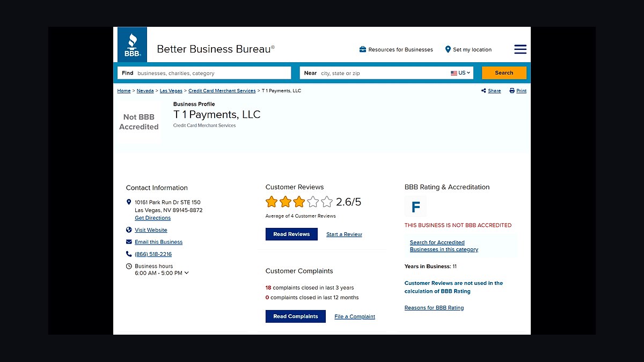
Task: Click the briefcase icon for business resources
Action: 363,49
